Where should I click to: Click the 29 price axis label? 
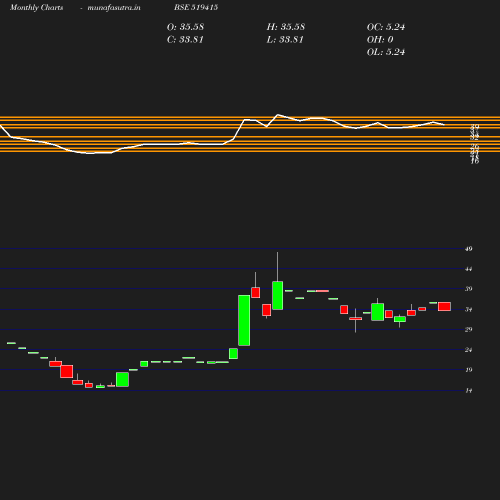pos(469,329)
